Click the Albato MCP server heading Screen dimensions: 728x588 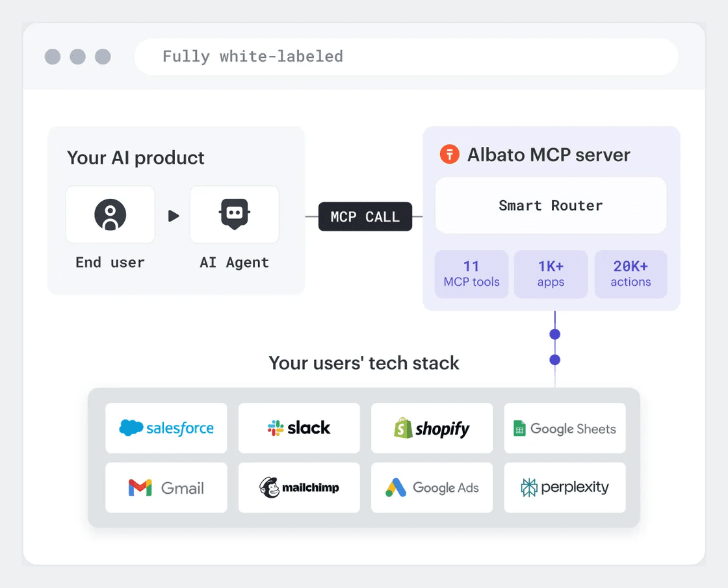tap(549, 155)
